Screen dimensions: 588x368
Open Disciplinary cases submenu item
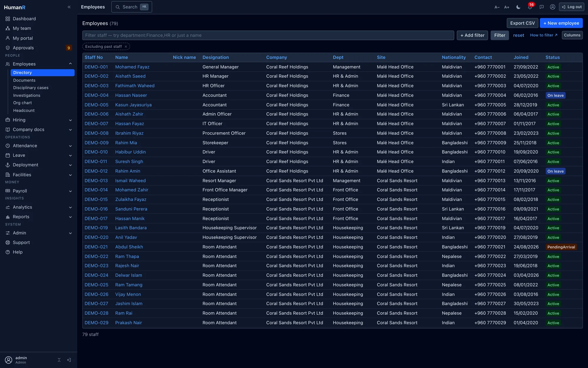[x=31, y=88]
